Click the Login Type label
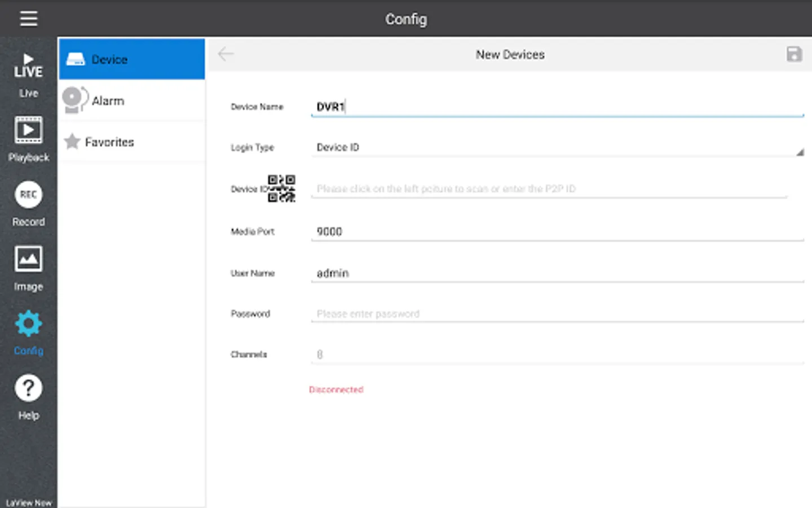This screenshot has height=508, width=812. point(252,147)
